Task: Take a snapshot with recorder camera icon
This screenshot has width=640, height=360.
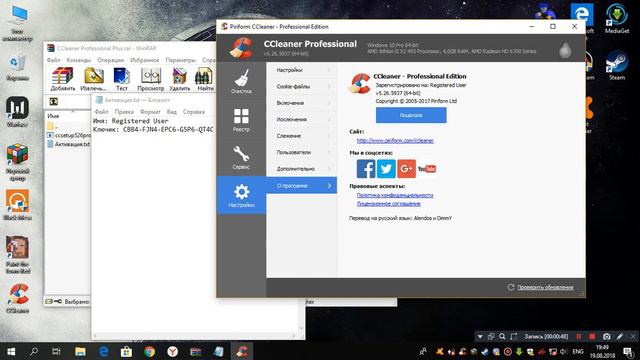Action: point(607,336)
